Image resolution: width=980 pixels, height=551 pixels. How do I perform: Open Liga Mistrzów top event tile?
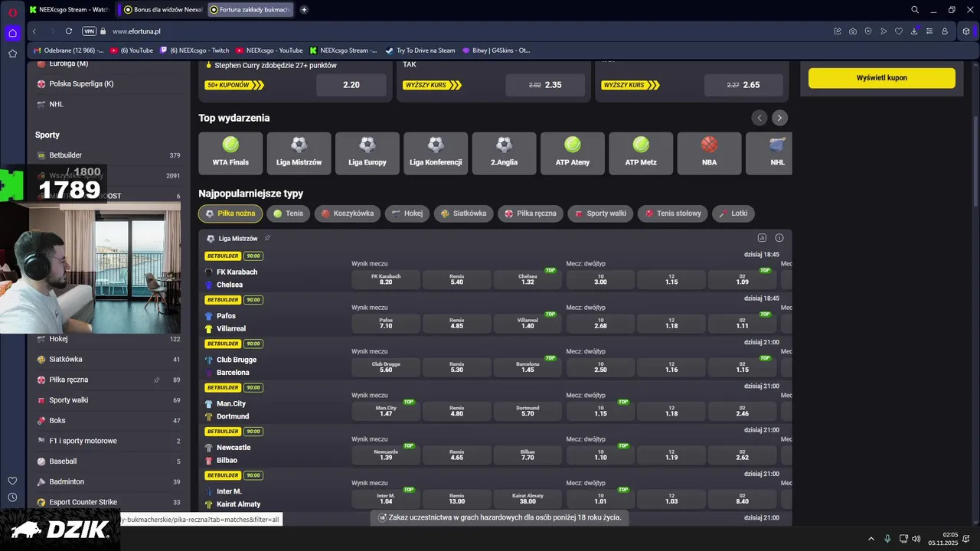(x=299, y=153)
